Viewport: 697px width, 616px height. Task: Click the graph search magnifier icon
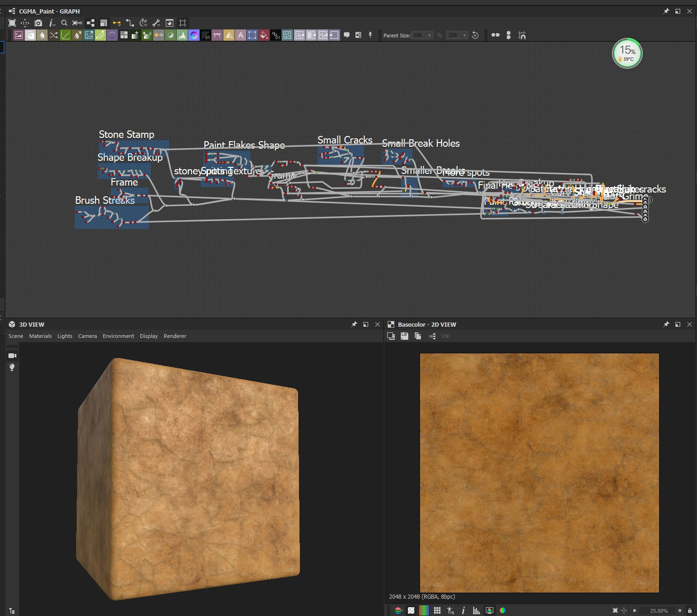tap(64, 23)
